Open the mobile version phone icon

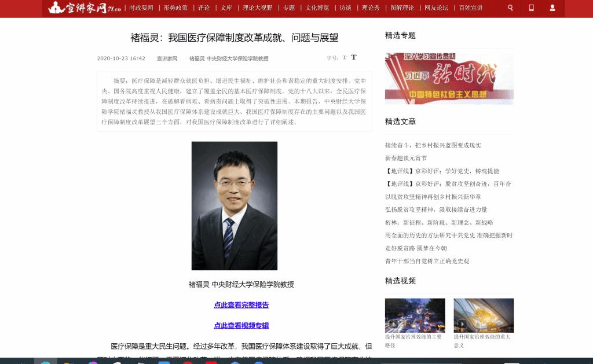[x=532, y=8]
